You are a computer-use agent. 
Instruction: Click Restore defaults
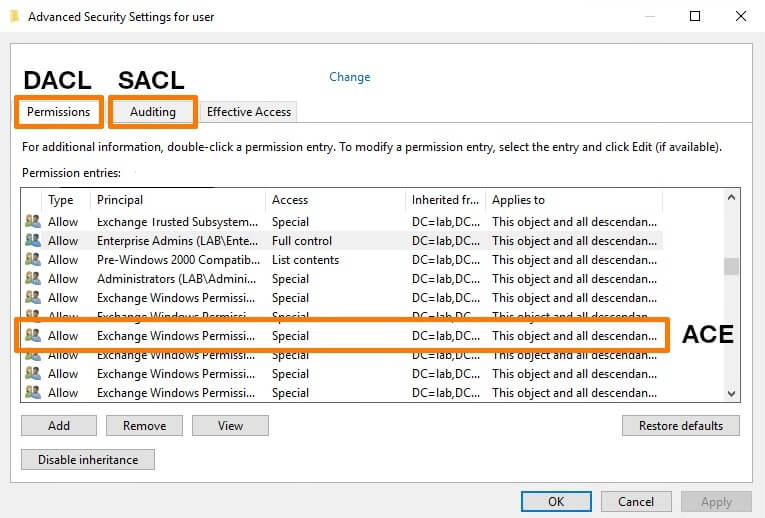680,426
